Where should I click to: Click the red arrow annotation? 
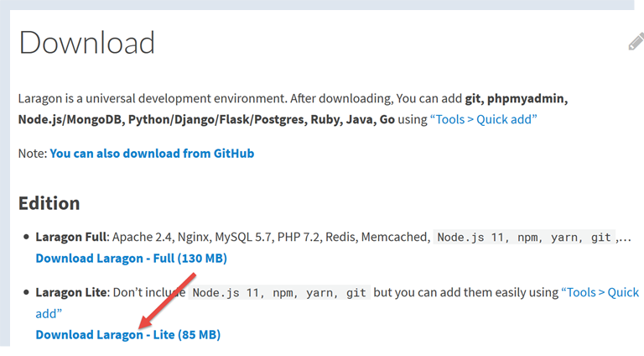click(170, 298)
